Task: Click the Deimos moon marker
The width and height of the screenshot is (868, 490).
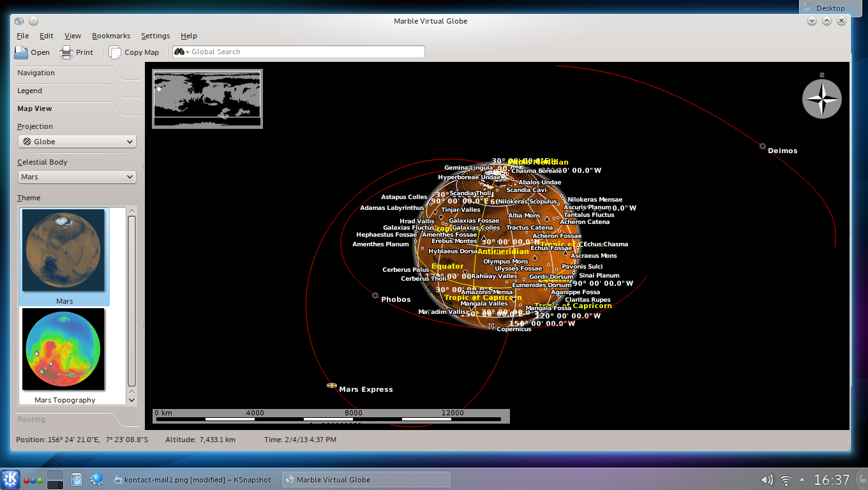Action: pyautogui.click(x=763, y=146)
